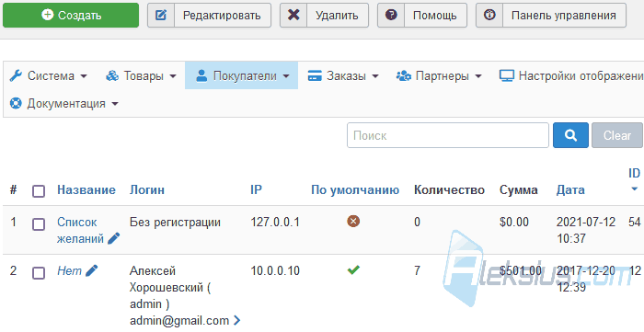Screen dimensions: 644x332
Task: Open the Заказы menu
Action: pyautogui.click(x=343, y=76)
